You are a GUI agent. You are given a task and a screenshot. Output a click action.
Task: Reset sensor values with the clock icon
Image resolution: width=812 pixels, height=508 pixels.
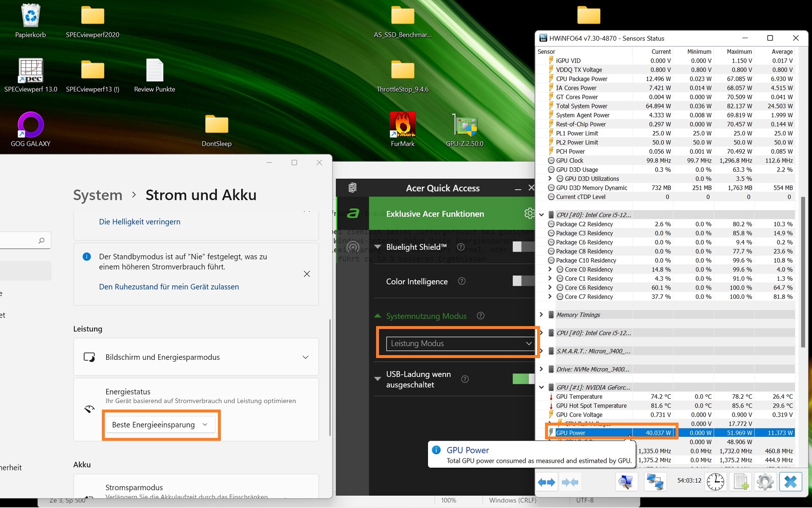pyautogui.click(x=716, y=482)
